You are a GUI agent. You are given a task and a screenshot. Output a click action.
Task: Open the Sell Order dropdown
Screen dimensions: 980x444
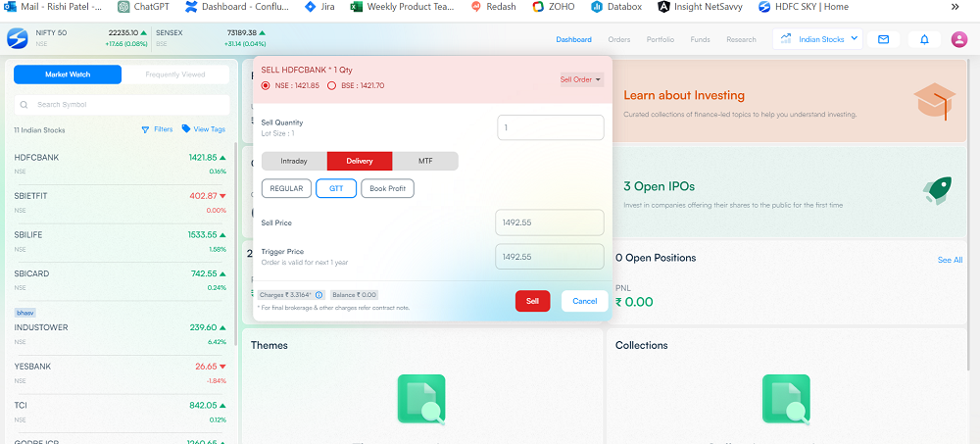581,80
